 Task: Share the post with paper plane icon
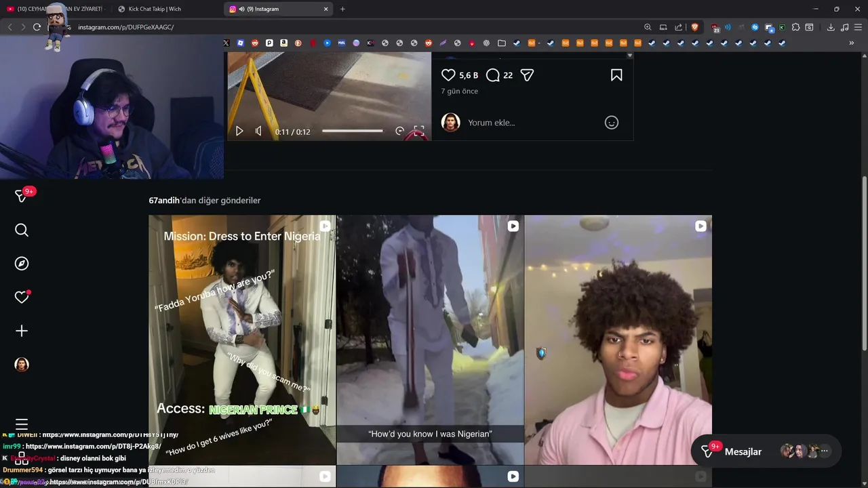pyautogui.click(x=527, y=75)
